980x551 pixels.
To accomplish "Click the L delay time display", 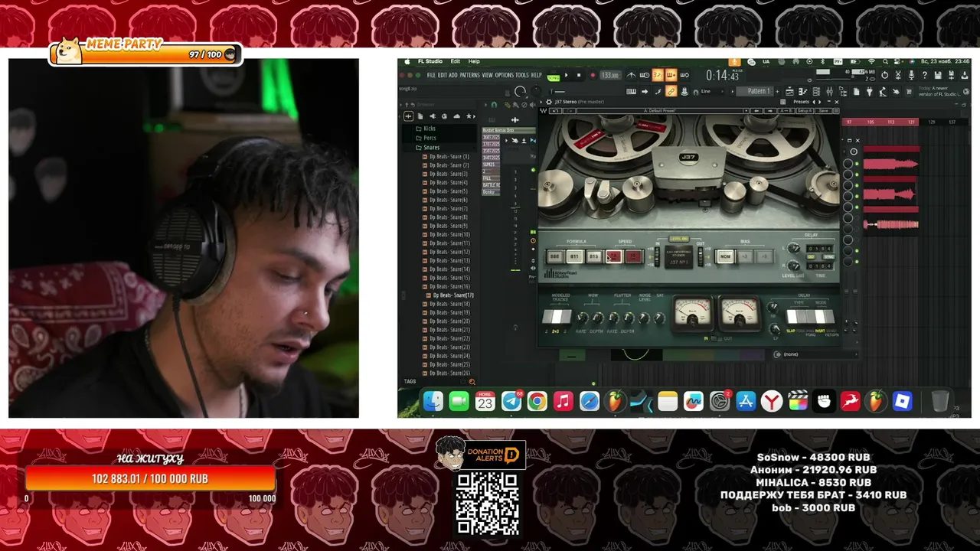I will [x=819, y=249].
